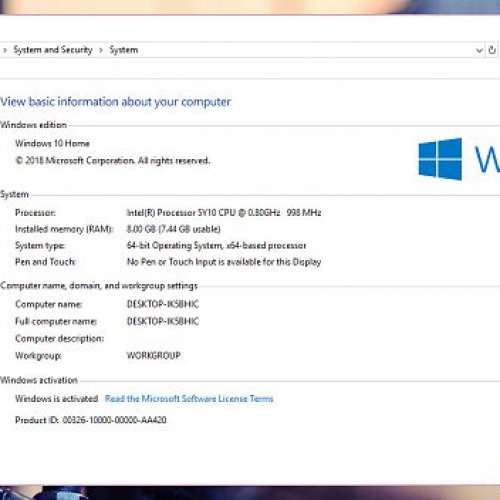Click the processor value Intel(R) Processor 5Y10
500x500 pixels.
pyautogui.click(x=224, y=213)
